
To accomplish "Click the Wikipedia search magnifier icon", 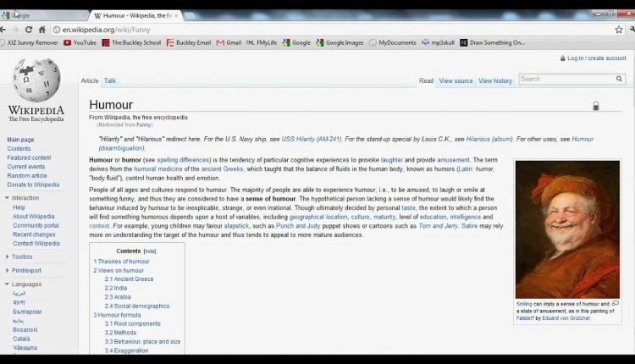I will (619, 79).
